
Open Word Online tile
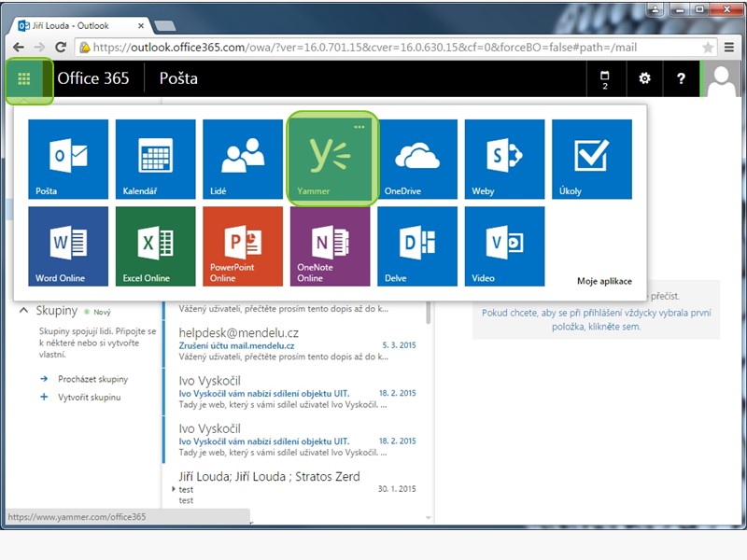[x=68, y=246]
